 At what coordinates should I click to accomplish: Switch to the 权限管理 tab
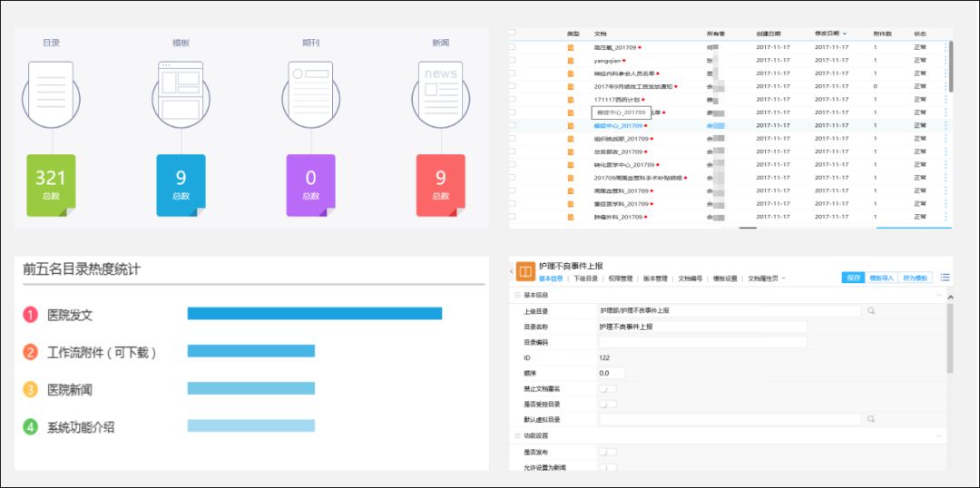621,278
